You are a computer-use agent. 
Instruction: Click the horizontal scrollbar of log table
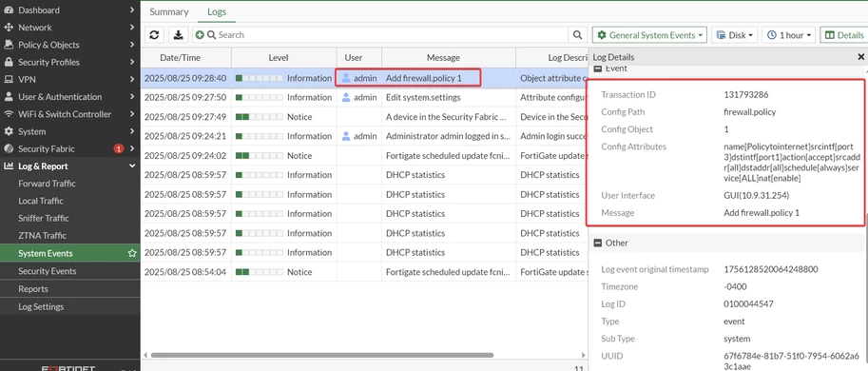[321, 355]
